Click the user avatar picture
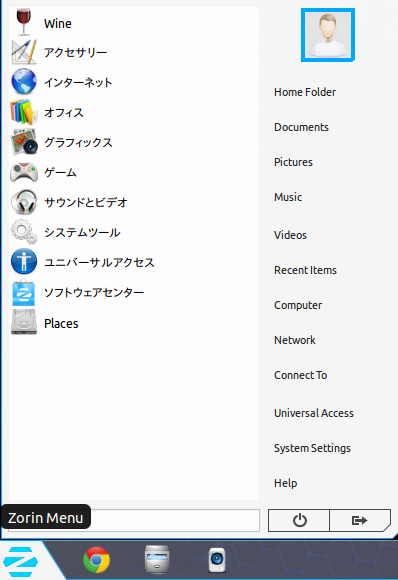The image size is (398, 580). [x=328, y=35]
